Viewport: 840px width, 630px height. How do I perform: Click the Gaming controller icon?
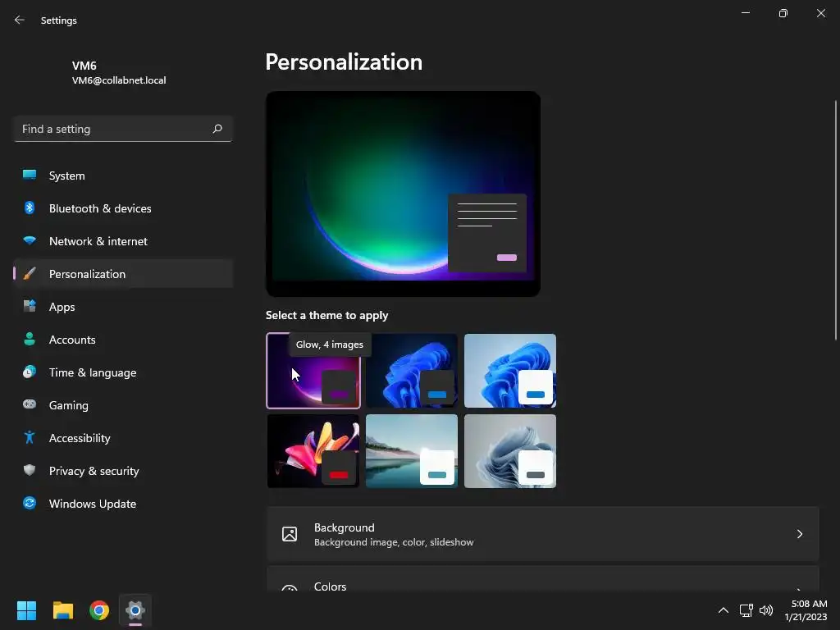(x=30, y=404)
